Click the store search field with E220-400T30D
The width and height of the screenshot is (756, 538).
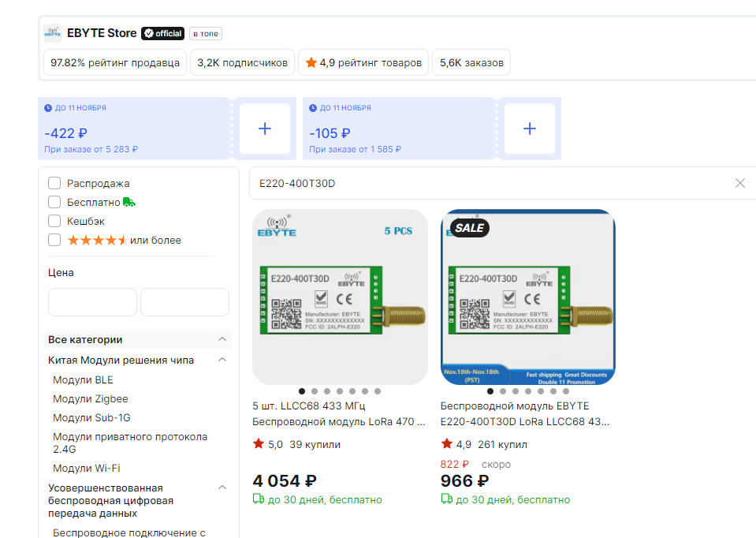pyautogui.click(x=492, y=183)
